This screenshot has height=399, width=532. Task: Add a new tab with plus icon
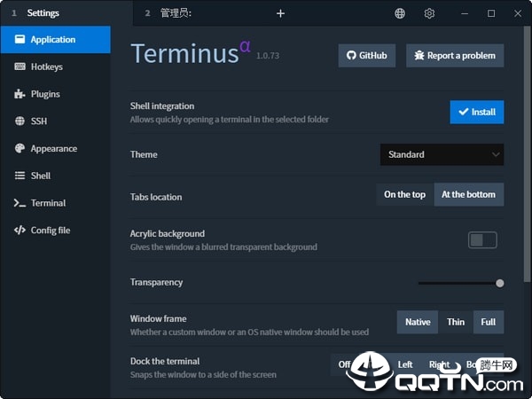[x=280, y=13]
